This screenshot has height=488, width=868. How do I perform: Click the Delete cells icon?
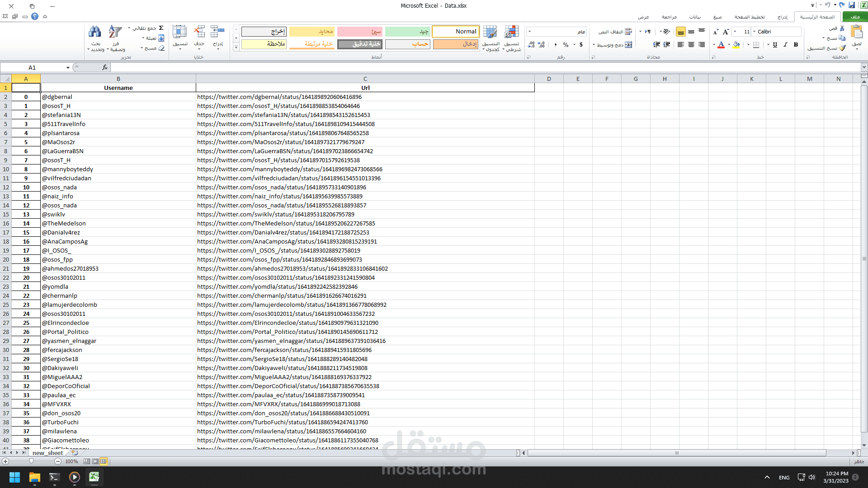(199, 32)
